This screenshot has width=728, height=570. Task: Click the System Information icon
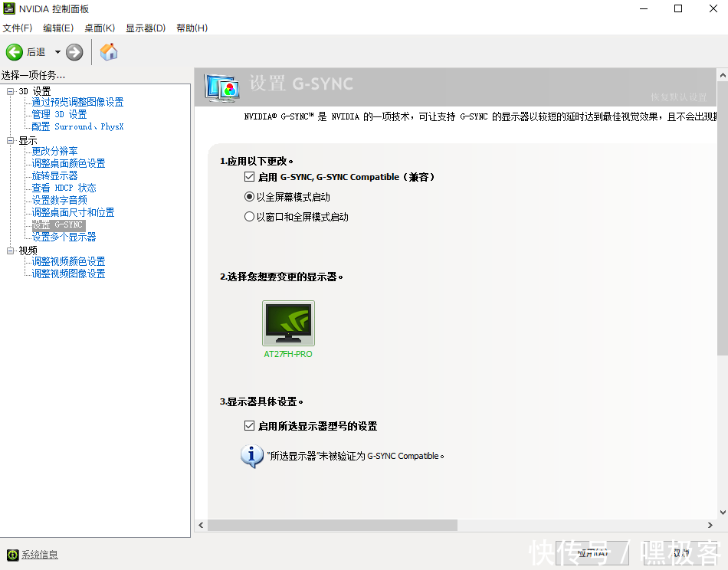tap(12, 555)
